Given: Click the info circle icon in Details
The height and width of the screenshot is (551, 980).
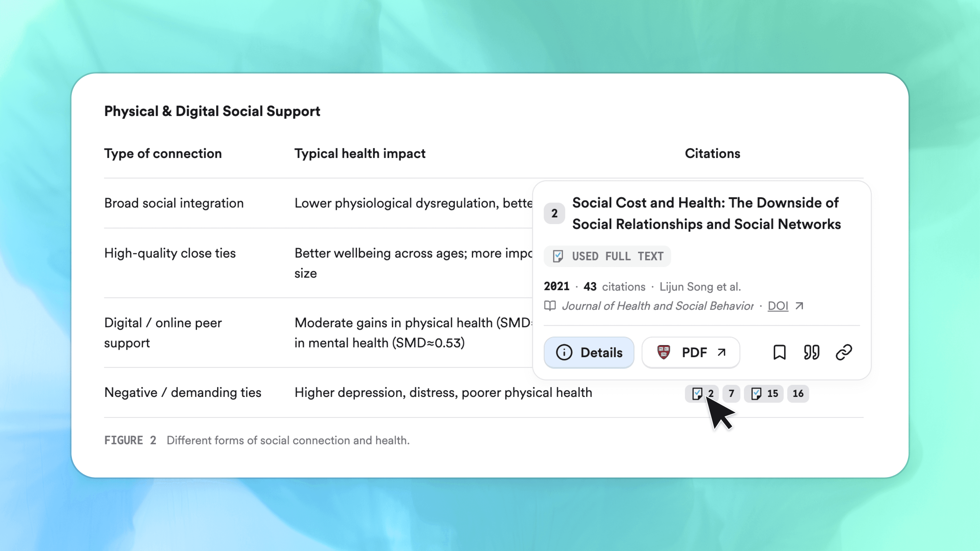Looking at the screenshot, I should pyautogui.click(x=564, y=352).
